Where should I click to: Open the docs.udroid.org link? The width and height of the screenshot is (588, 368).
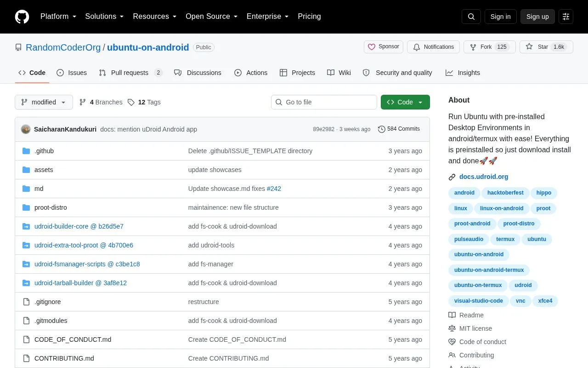484,177
